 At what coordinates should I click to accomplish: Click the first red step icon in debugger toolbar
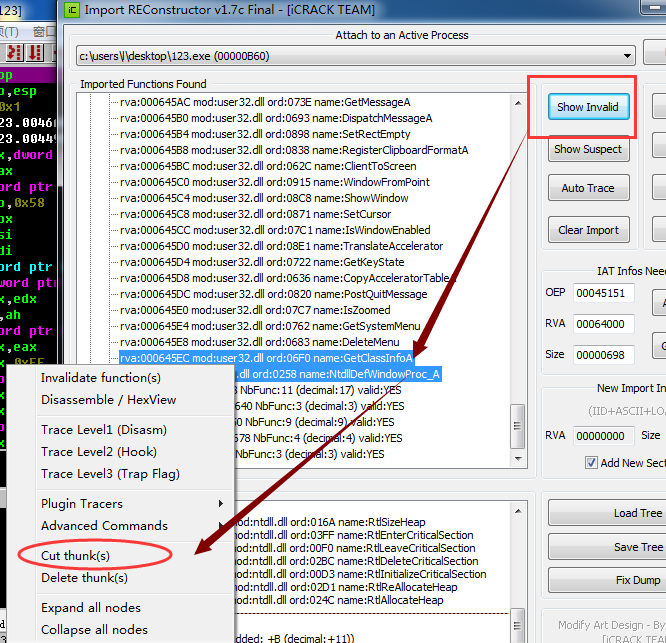(14, 52)
